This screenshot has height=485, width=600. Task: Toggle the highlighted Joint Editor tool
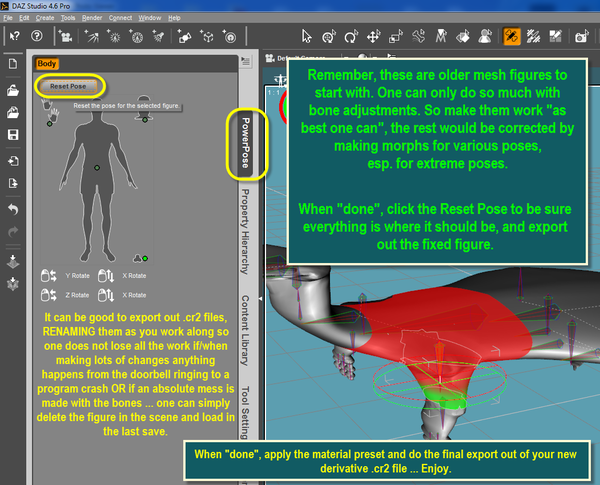(512, 36)
